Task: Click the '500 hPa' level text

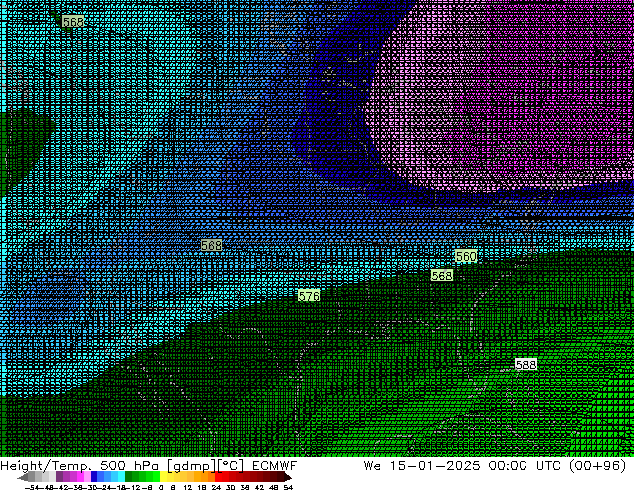Action: [129, 466]
